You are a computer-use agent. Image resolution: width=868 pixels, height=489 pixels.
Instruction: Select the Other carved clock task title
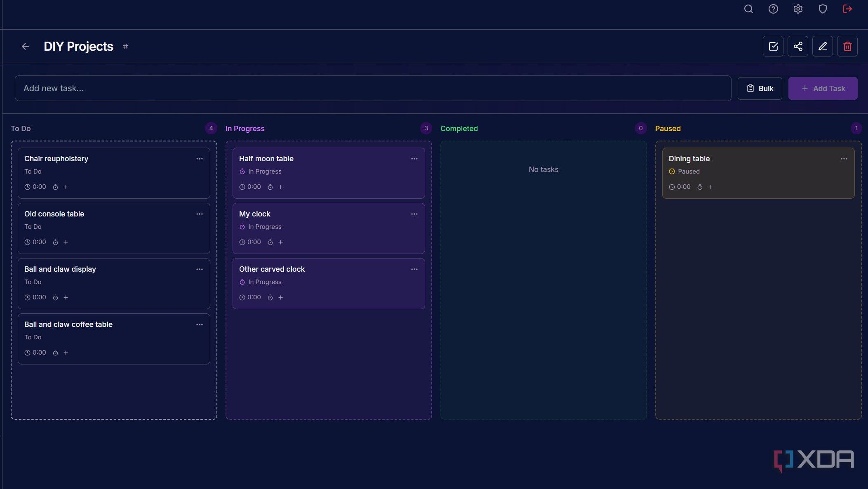[x=272, y=269]
